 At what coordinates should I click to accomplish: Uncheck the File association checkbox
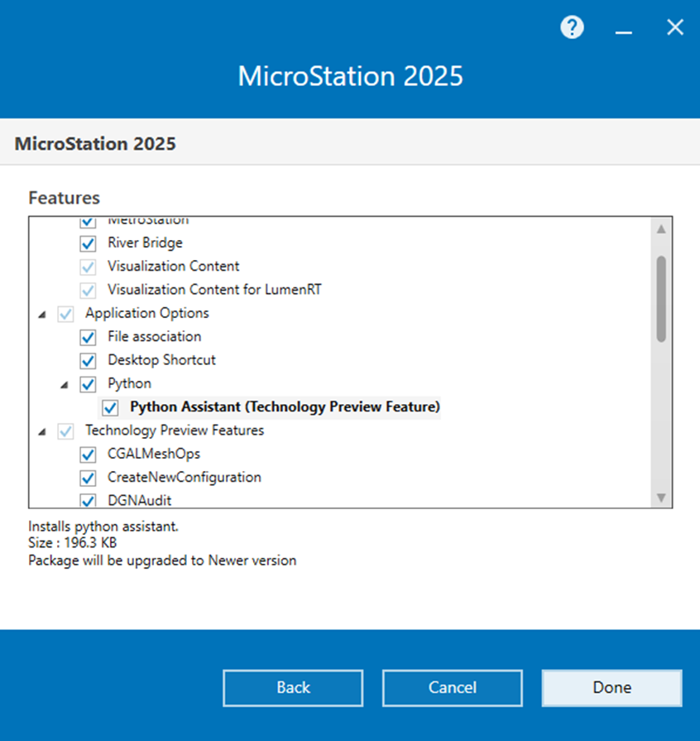click(88, 338)
